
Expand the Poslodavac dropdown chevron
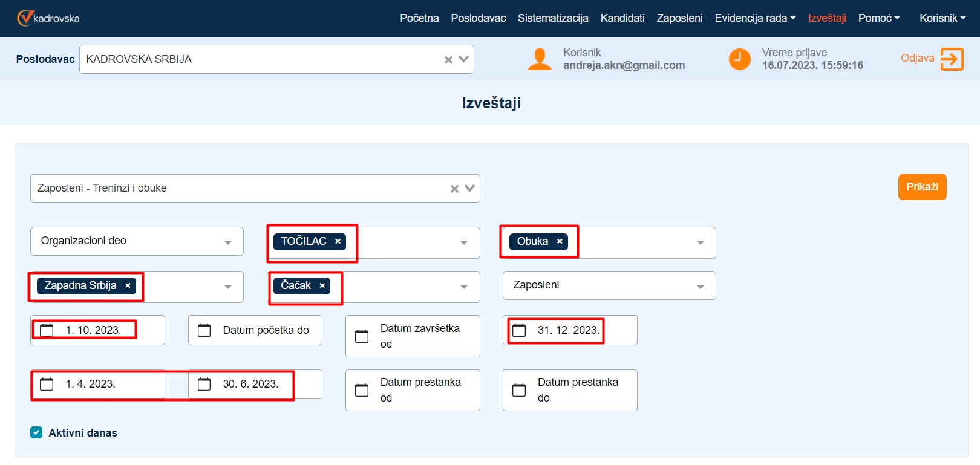click(x=464, y=59)
